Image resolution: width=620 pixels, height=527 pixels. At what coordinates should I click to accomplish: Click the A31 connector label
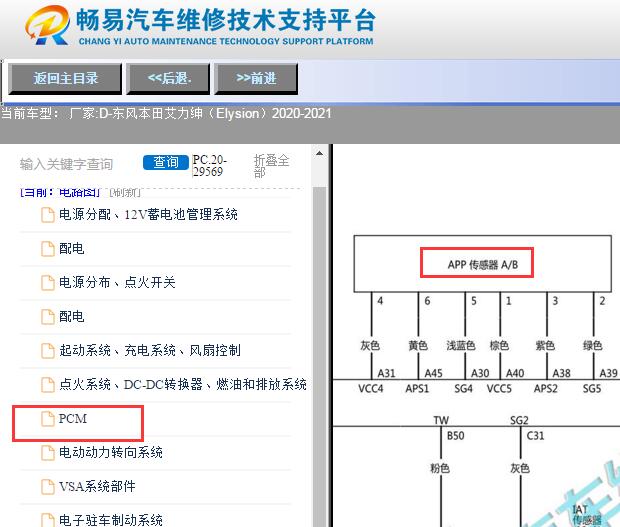click(386, 373)
